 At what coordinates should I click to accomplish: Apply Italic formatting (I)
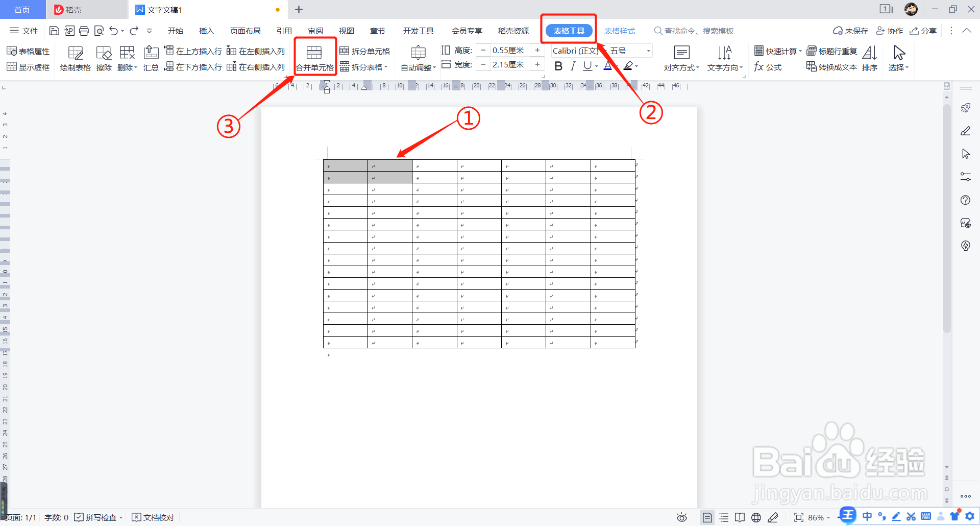pyautogui.click(x=573, y=66)
